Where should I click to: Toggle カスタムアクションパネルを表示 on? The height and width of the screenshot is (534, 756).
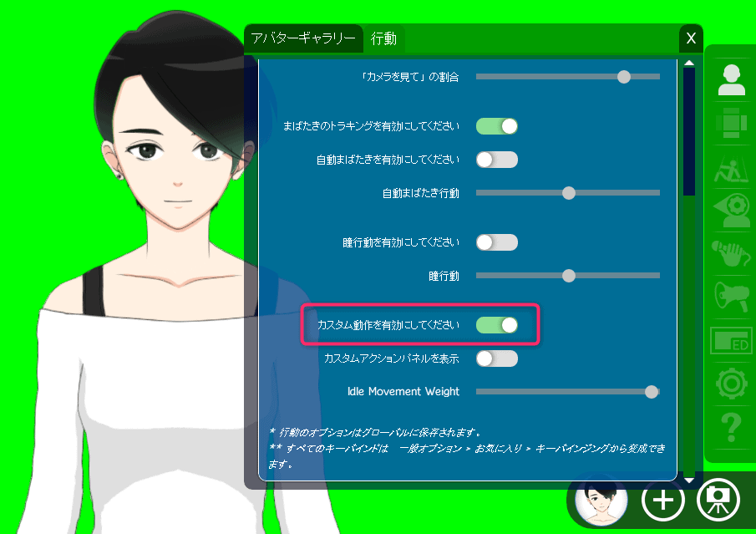point(497,359)
